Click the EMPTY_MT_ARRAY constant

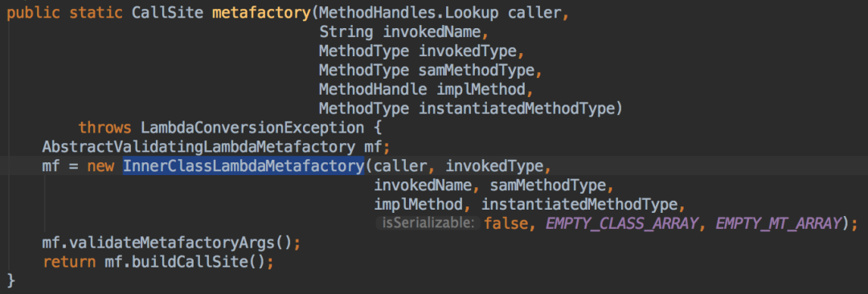[778, 223]
